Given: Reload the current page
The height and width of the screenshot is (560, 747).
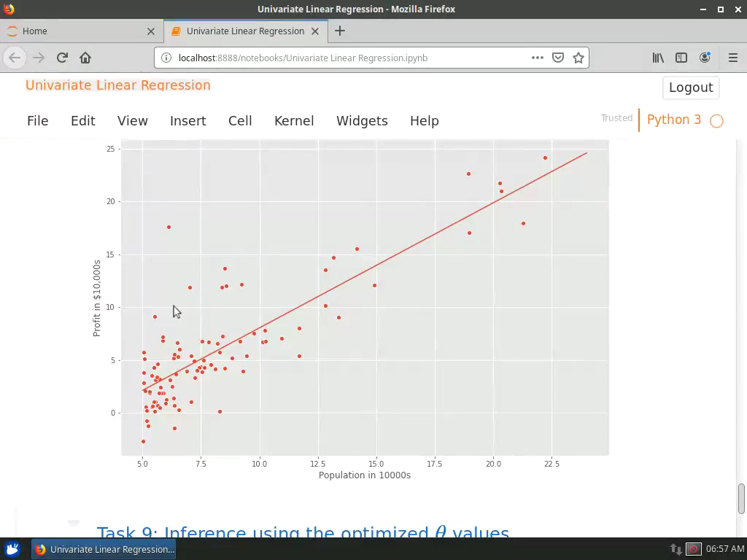Looking at the screenshot, I should 61,58.
